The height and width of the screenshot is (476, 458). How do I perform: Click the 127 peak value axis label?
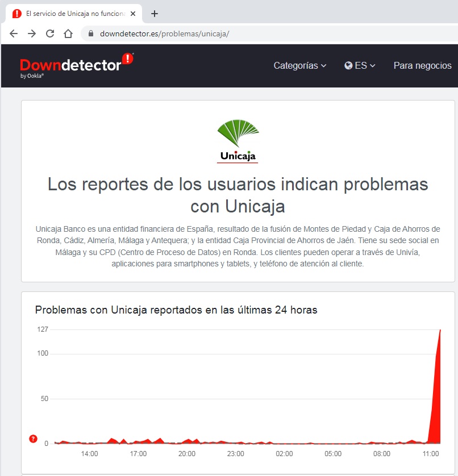(43, 329)
